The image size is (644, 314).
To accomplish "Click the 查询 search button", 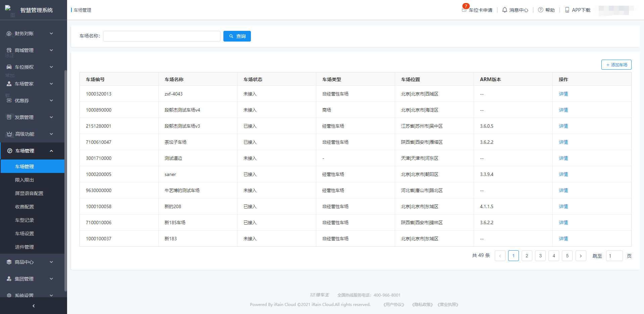I will click(237, 36).
